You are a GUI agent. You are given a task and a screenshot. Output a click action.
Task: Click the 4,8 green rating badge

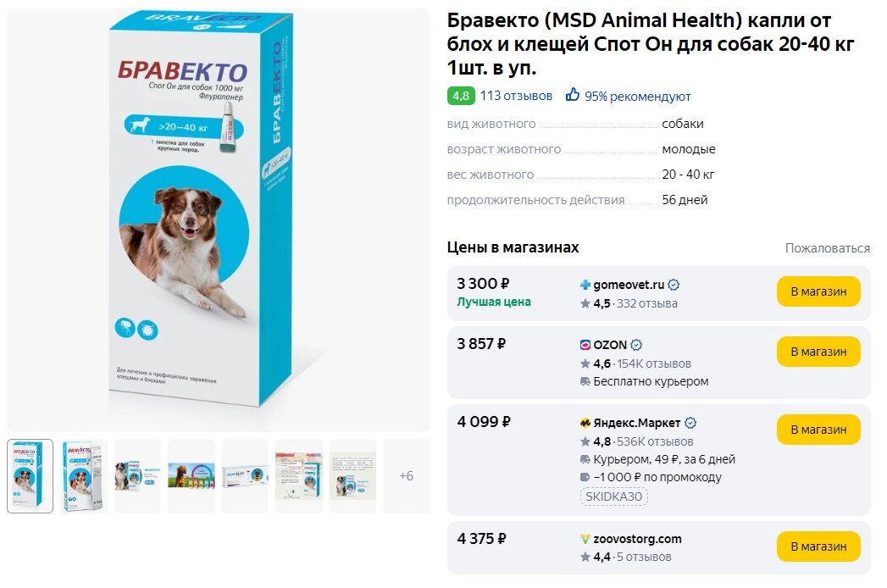(461, 96)
